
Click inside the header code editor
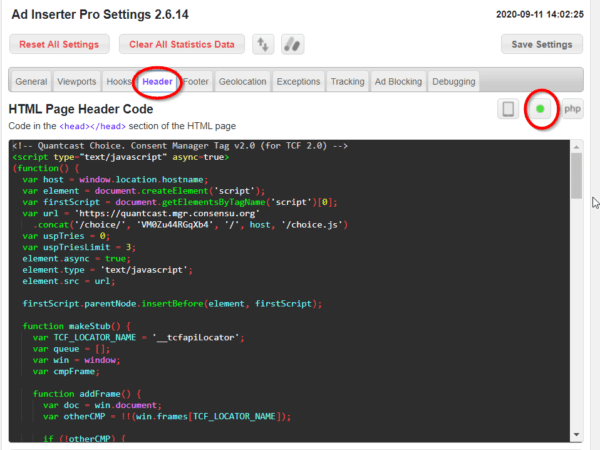[x=290, y=300]
